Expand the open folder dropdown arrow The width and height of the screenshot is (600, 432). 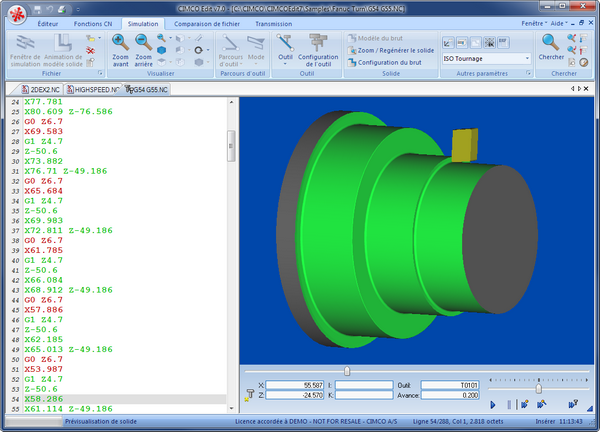(x=99, y=38)
